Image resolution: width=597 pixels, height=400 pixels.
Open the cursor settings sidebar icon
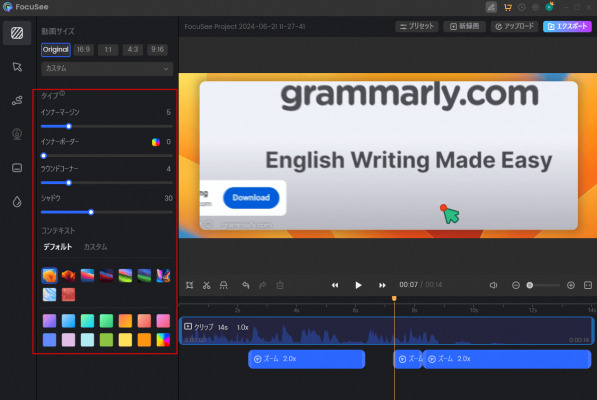(17, 67)
